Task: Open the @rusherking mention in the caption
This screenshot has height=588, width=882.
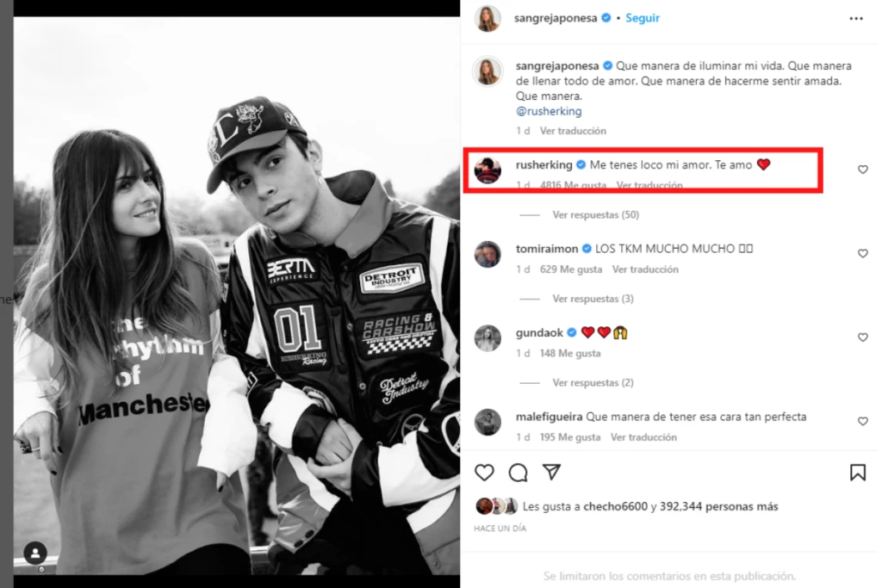Action: click(549, 111)
